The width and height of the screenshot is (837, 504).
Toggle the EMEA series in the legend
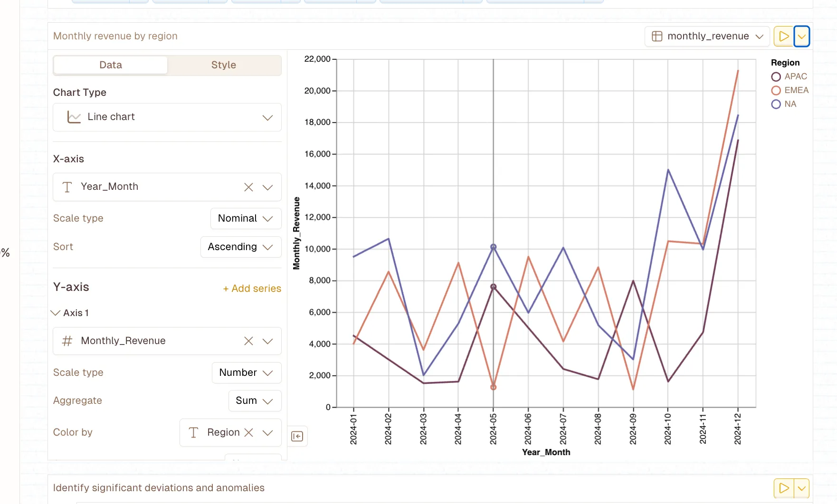point(776,90)
